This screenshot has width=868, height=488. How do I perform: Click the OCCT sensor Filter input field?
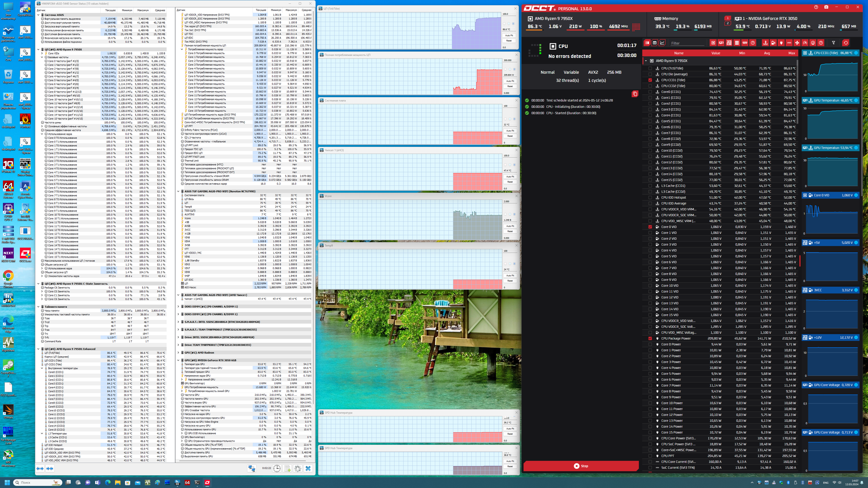687,43
